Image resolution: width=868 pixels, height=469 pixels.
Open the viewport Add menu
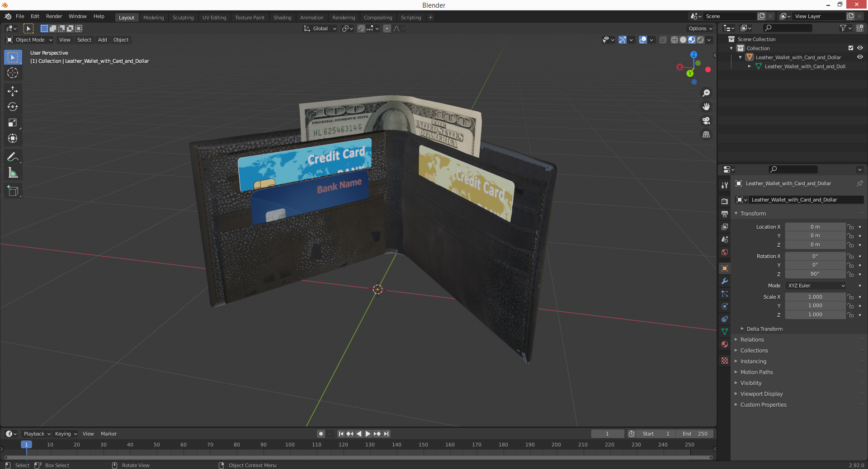click(x=103, y=40)
